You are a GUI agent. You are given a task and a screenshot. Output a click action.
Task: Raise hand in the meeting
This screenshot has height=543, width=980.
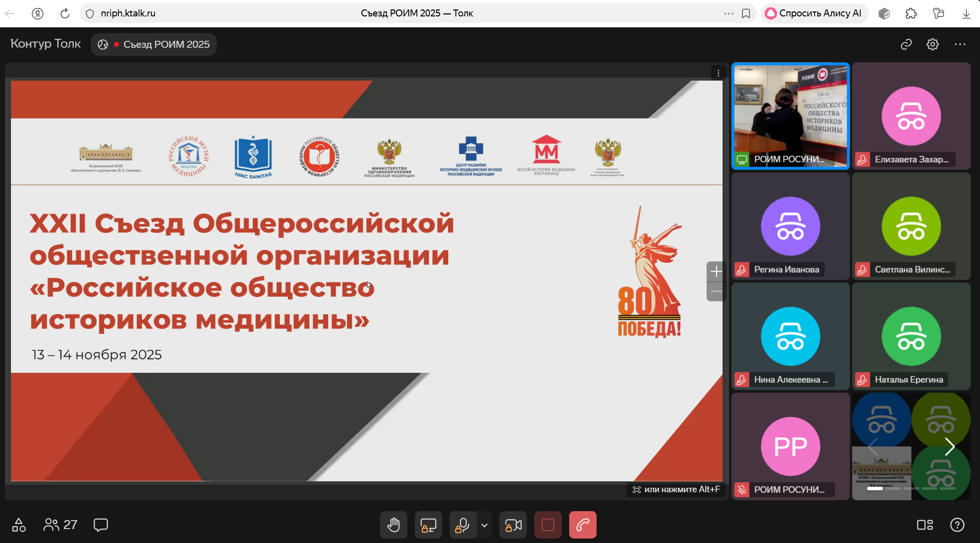tap(393, 525)
